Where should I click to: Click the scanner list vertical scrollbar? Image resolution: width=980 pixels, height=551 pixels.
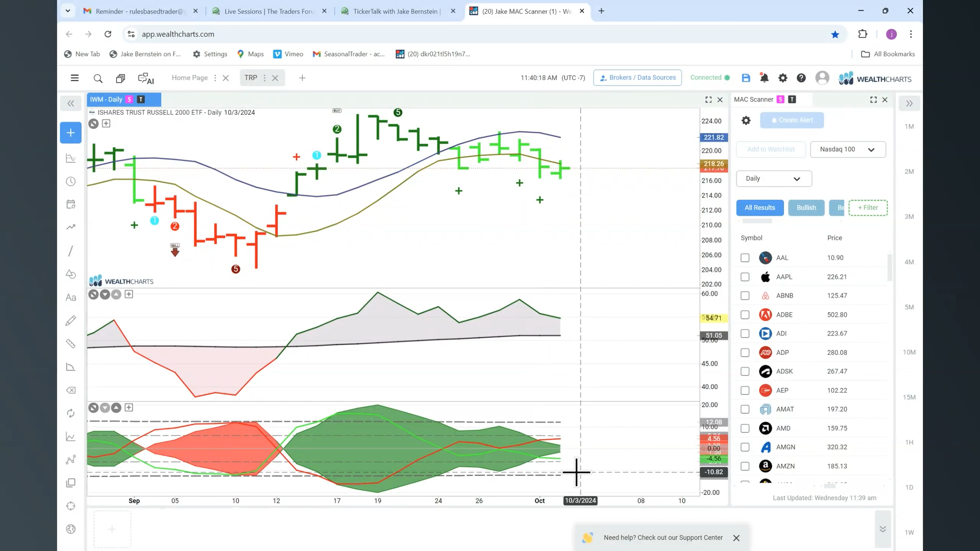click(890, 267)
